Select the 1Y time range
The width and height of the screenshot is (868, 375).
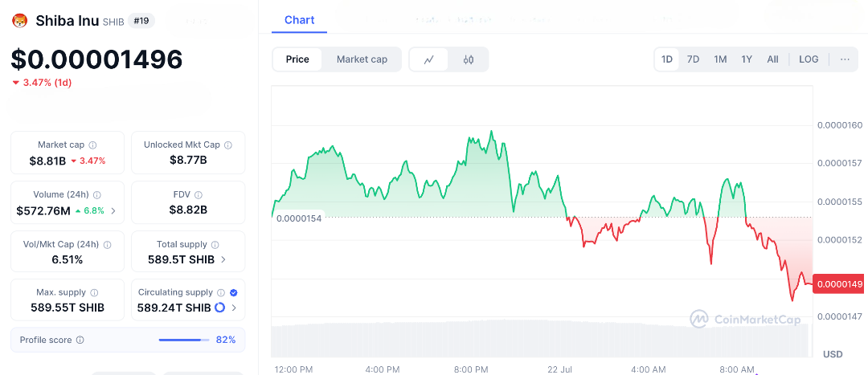click(x=747, y=59)
